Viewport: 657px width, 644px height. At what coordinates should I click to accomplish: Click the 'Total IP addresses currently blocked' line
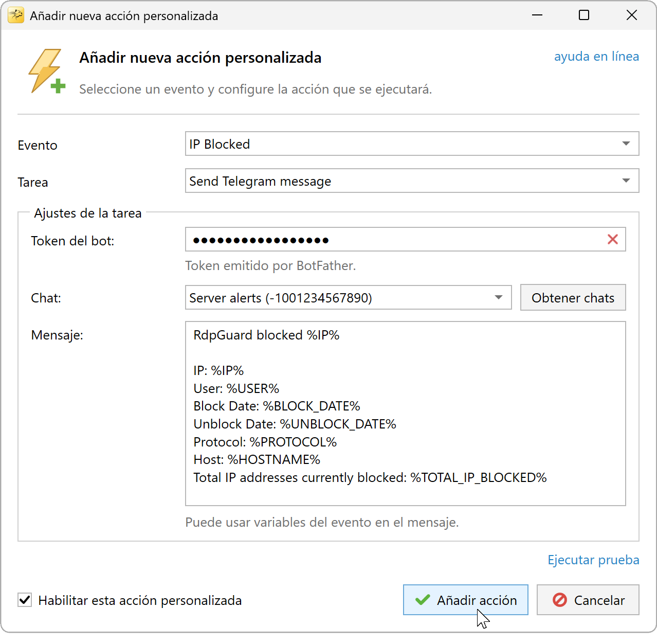pyautogui.click(x=370, y=477)
